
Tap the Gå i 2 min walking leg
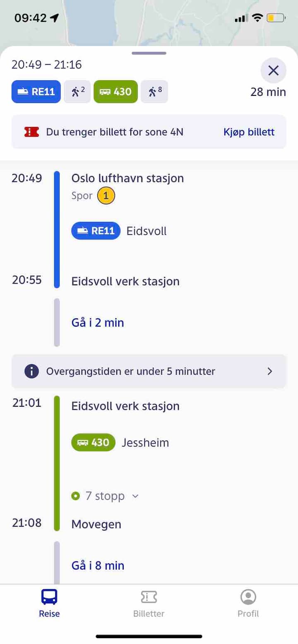tap(98, 322)
